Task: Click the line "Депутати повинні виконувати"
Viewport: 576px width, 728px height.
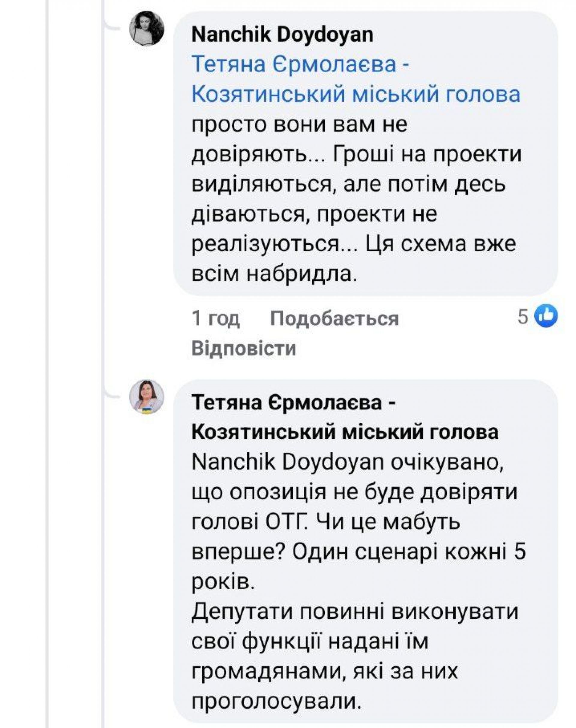Action: (x=354, y=612)
